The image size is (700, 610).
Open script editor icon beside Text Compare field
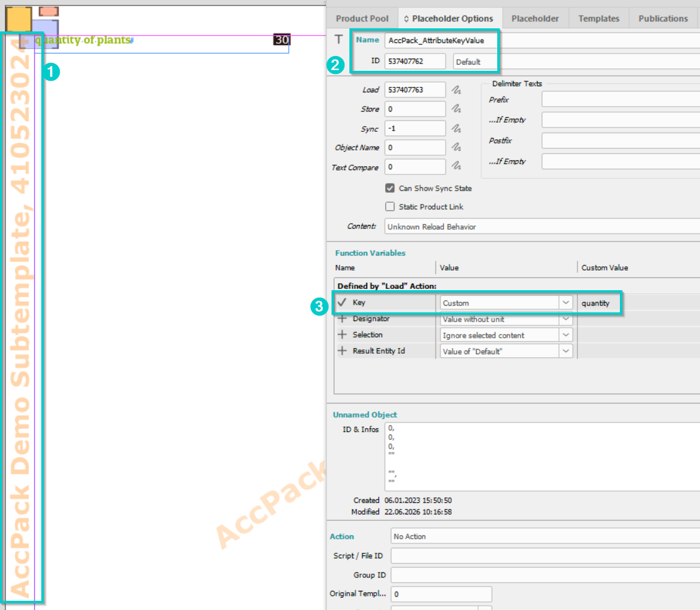[456, 166]
